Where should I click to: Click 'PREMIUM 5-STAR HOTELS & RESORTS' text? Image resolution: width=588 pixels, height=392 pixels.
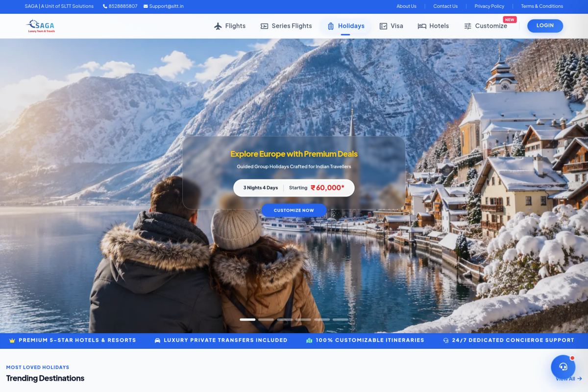[x=77, y=340]
